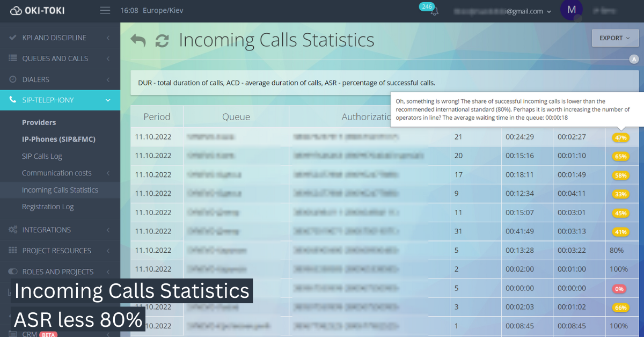Sort by the Period column header
644x337 pixels.
coord(157,116)
